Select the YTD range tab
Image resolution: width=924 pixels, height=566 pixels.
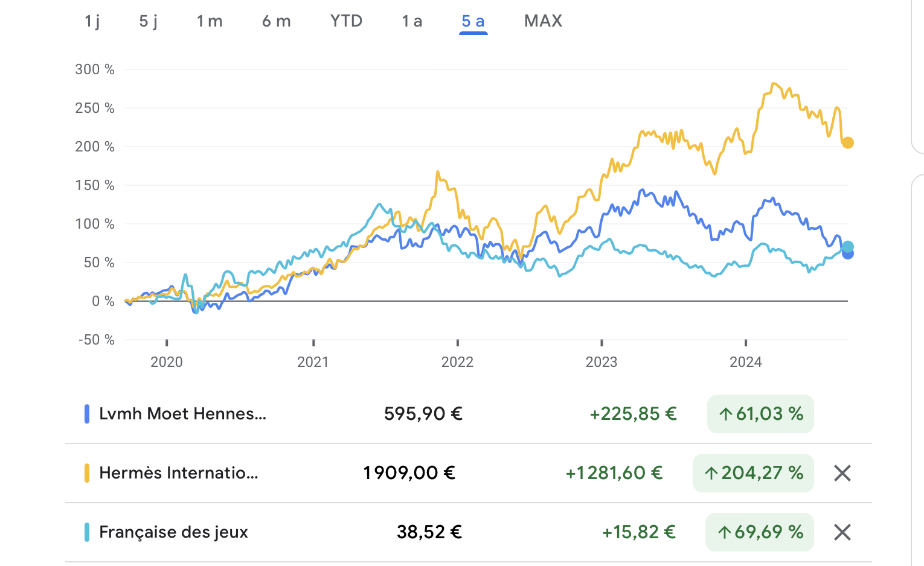tap(346, 21)
